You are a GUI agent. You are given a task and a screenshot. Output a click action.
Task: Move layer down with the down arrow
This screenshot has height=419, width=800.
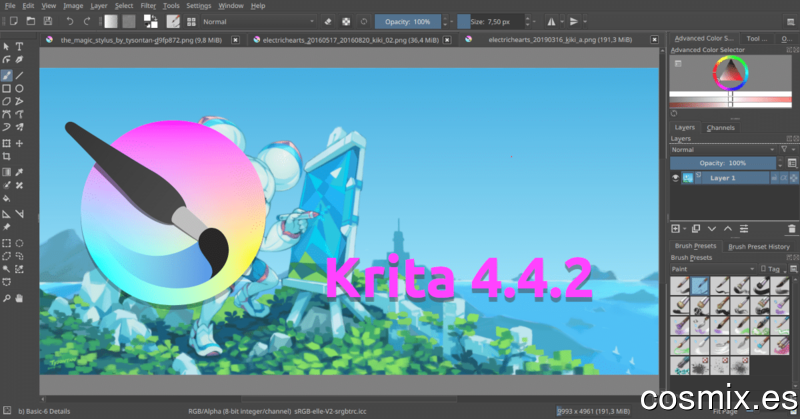click(712, 229)
